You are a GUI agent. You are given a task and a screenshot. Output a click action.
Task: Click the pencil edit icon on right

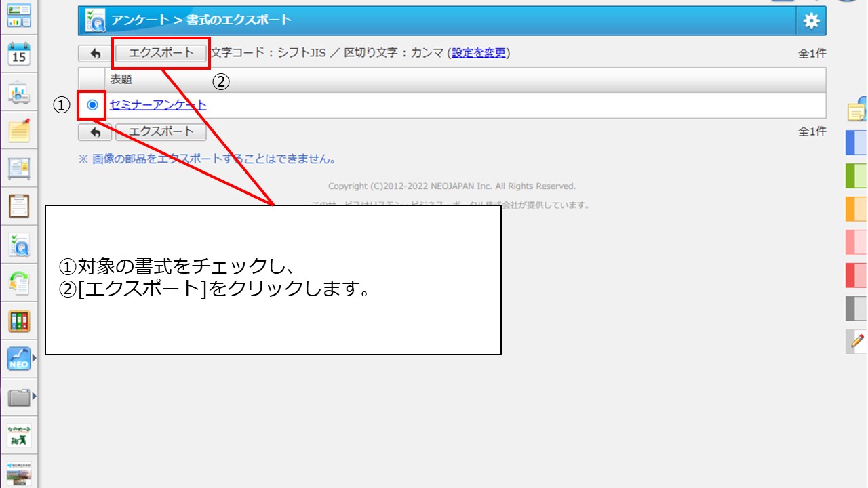(x=857, y=341)
